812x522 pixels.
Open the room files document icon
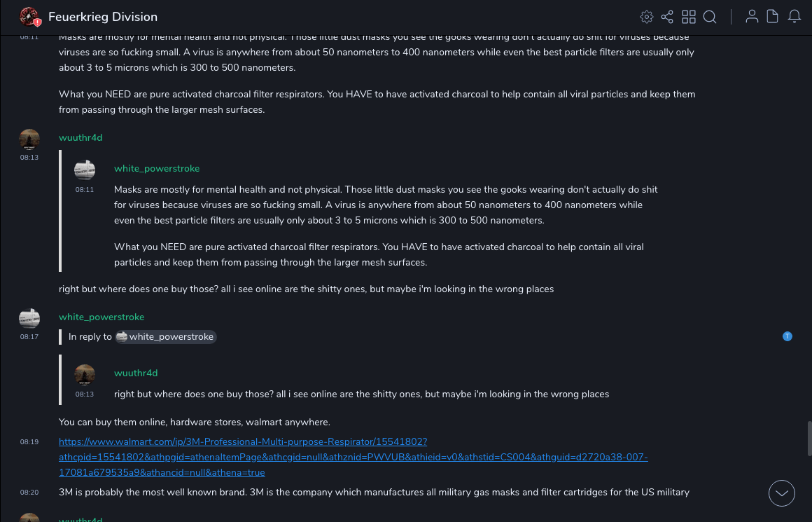coord(773,17)
